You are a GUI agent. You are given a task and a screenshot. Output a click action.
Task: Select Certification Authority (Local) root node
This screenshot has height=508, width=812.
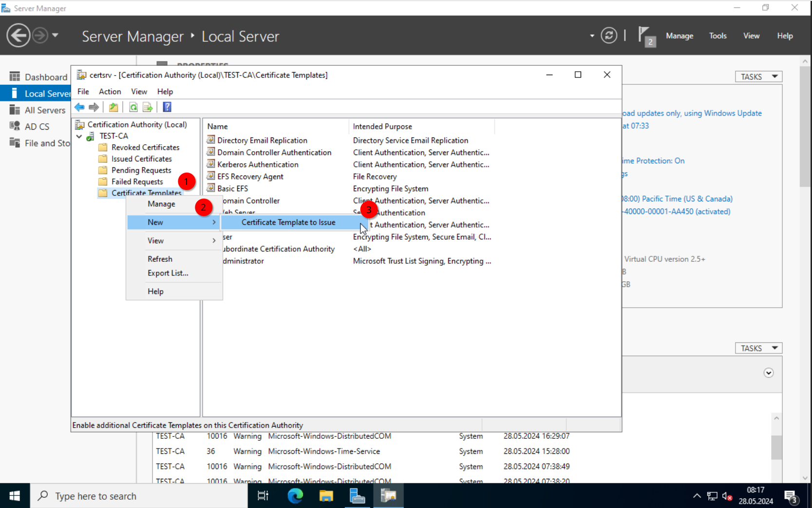[137, 125]
